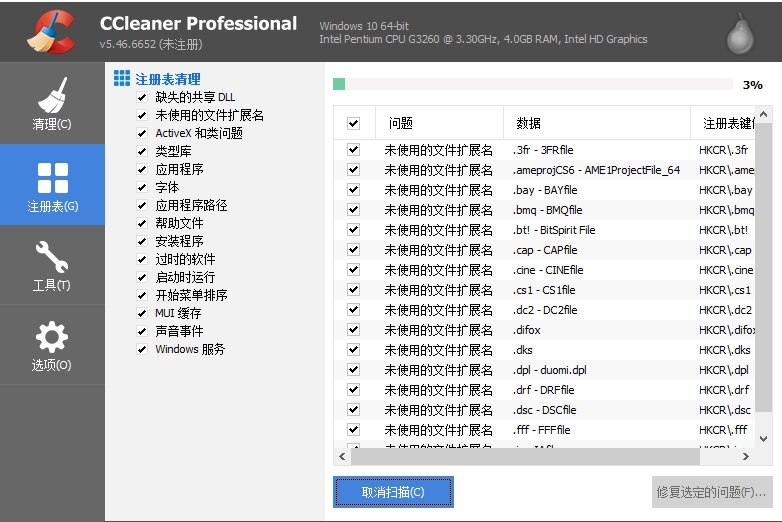Sort by the 问题 column header

coord(400,123)
